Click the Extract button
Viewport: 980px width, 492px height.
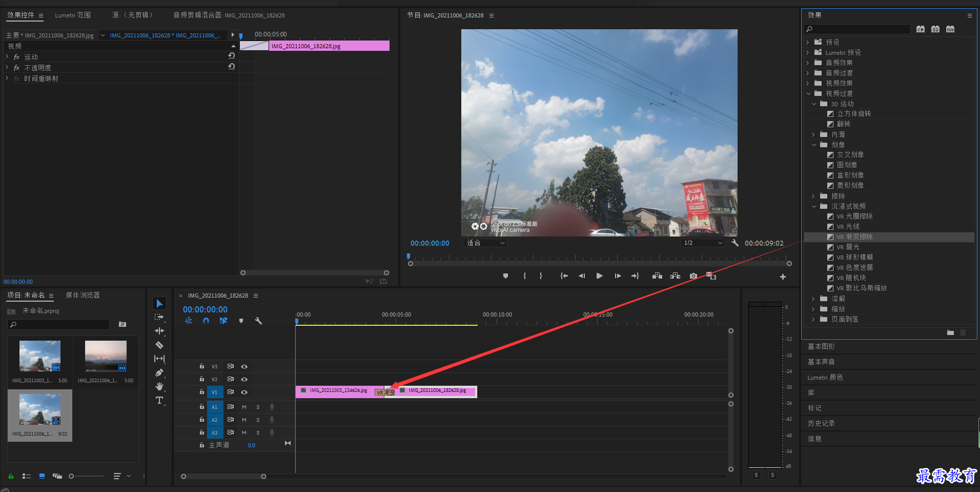click(x=676, y=276)
